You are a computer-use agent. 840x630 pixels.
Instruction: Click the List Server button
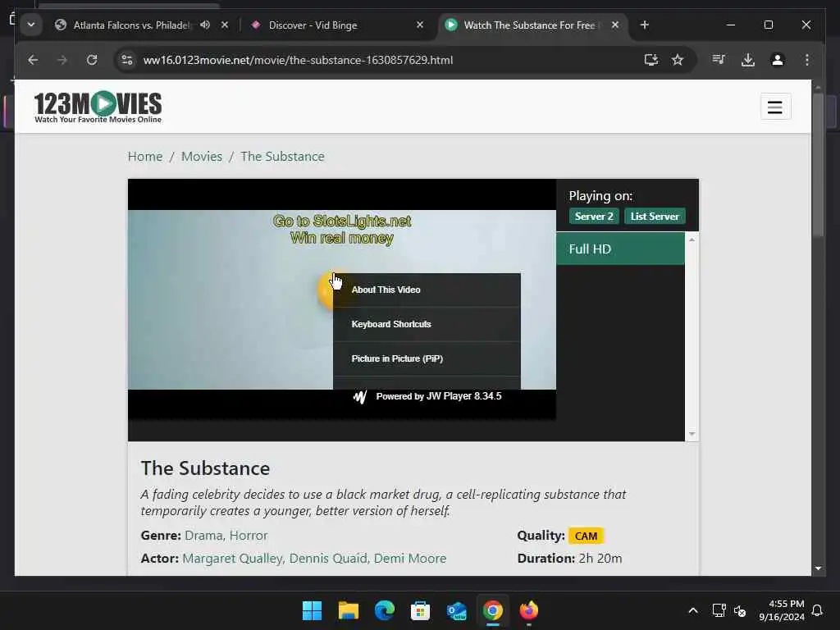coord(655,217)
